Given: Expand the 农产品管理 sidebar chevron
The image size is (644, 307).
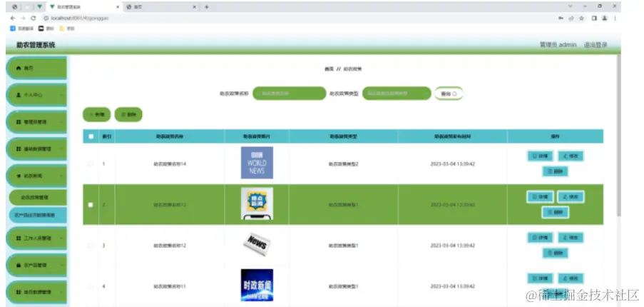Looking at the screenshot, I should [61, 266].
